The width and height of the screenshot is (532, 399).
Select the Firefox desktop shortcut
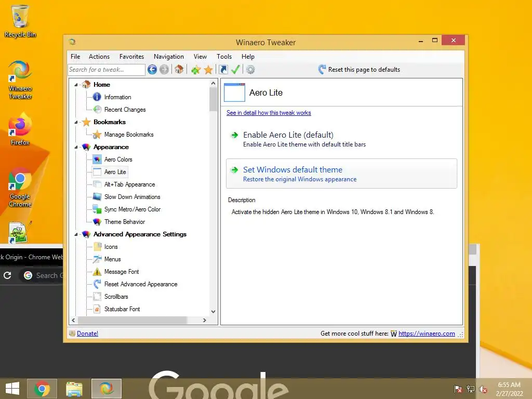coord(20,129)
